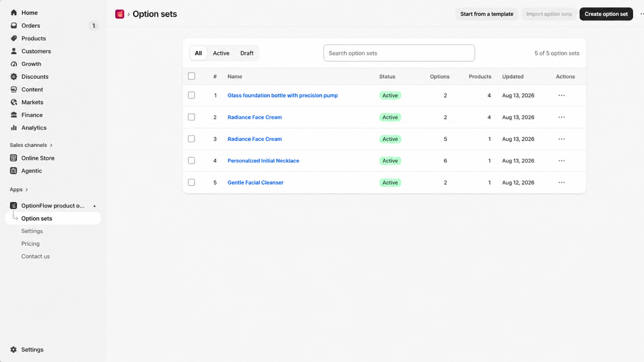Viewport: 644px width, 362px height.
Task: Click the OptionFlow app icon in sidebar
Action: coord(14,206)
